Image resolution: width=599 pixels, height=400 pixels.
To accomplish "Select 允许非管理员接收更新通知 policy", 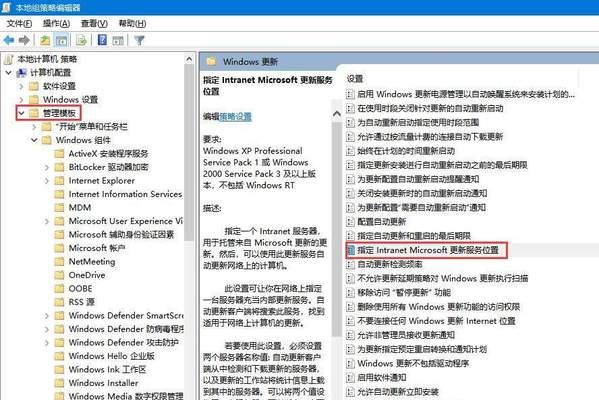I will pyautogui.click(x=406, y=335).
